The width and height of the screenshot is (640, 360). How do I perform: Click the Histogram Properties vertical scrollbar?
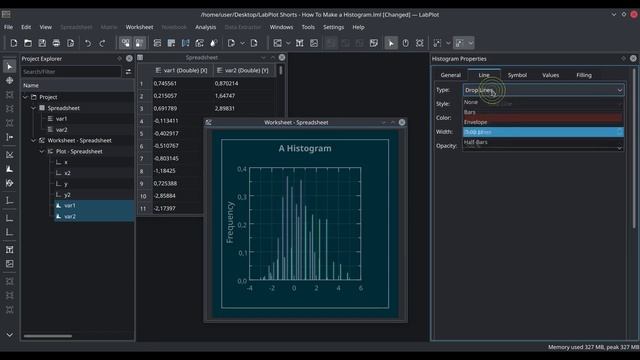click(x=634, y=148)
